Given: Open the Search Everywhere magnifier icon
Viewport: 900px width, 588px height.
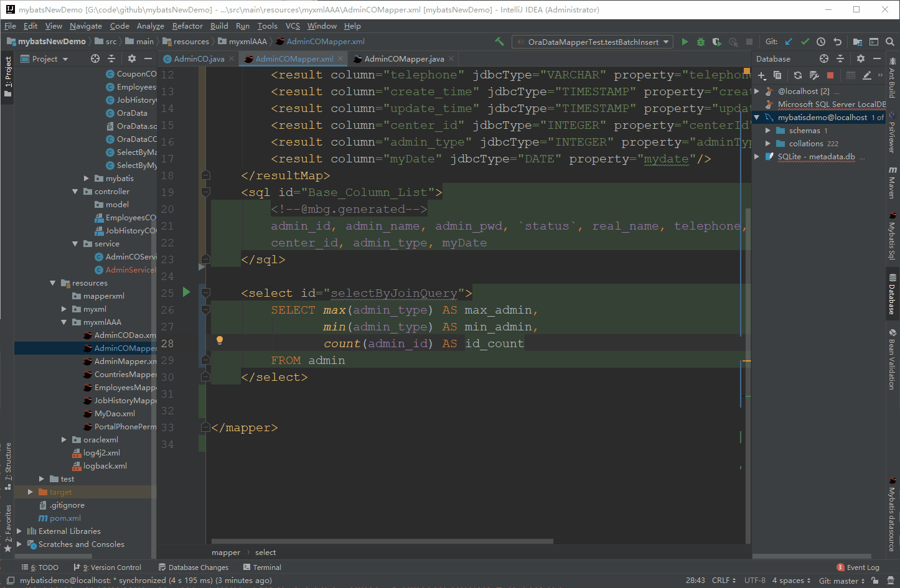Looking at the screenshot, I should 890,42.
